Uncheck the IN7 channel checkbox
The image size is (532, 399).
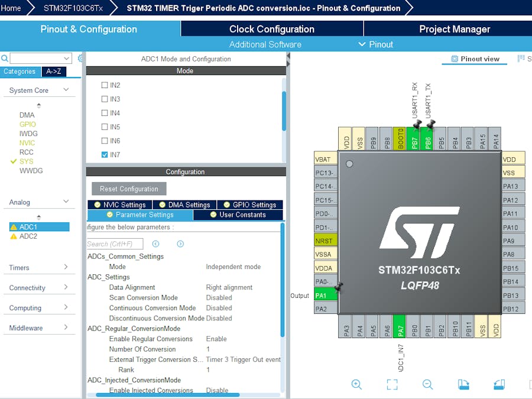pos(105,155)
